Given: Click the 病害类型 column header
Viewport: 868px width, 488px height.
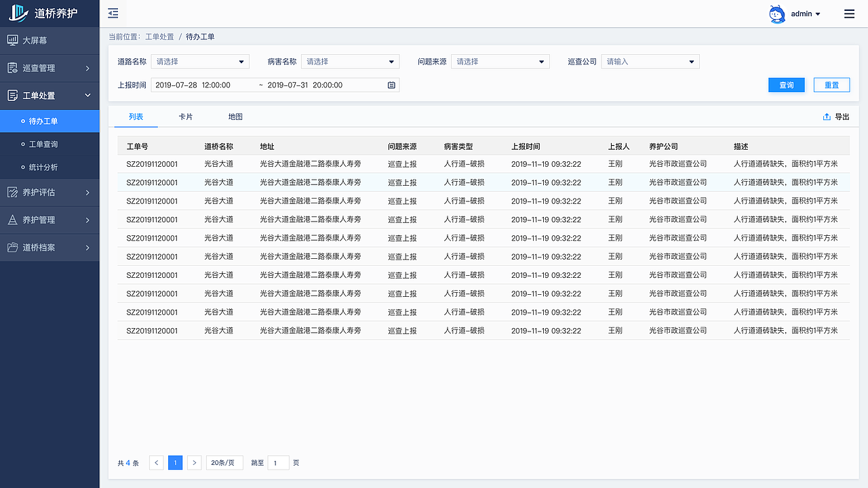Looking at the screenshot, I should 458,146.
